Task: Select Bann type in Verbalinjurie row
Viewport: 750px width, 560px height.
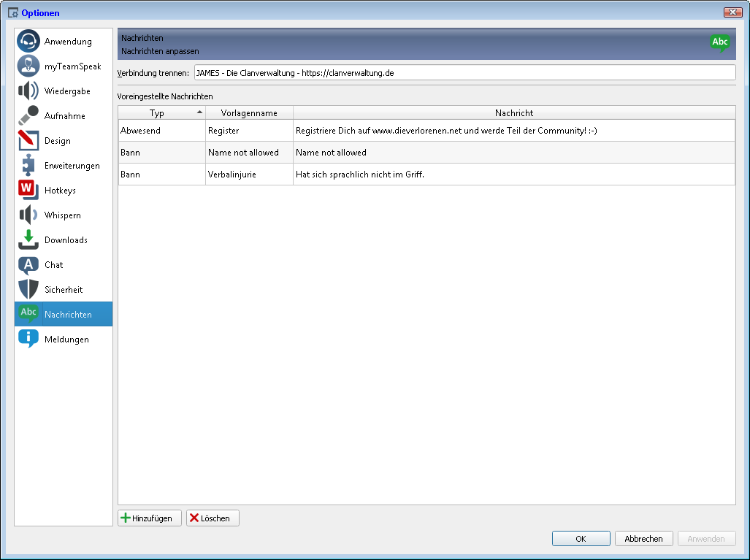Action: 161,174
